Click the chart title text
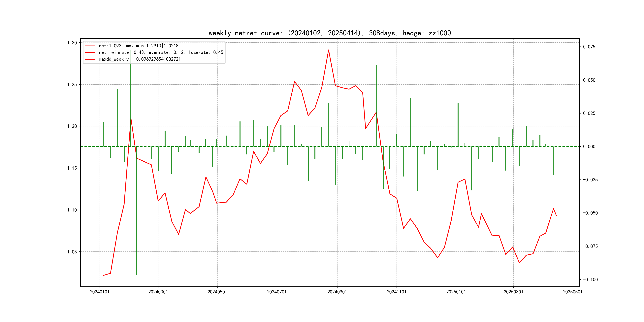The image size is (644, 322). coord(330,33)
